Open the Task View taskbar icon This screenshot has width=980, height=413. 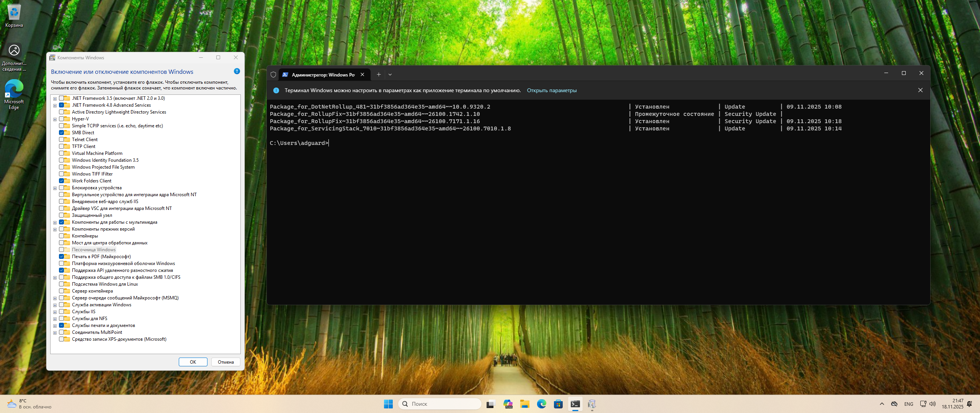coord(490,404)
